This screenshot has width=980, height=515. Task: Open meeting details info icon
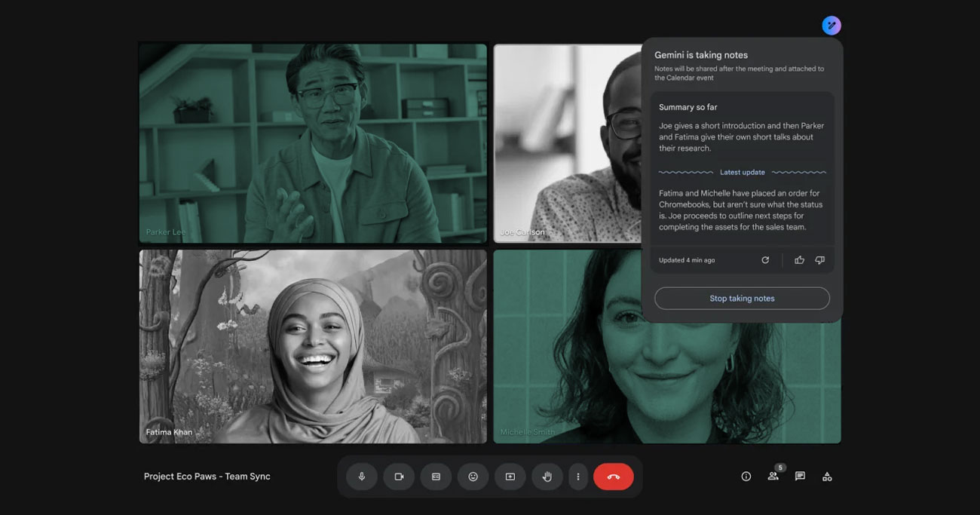(746, 477)
